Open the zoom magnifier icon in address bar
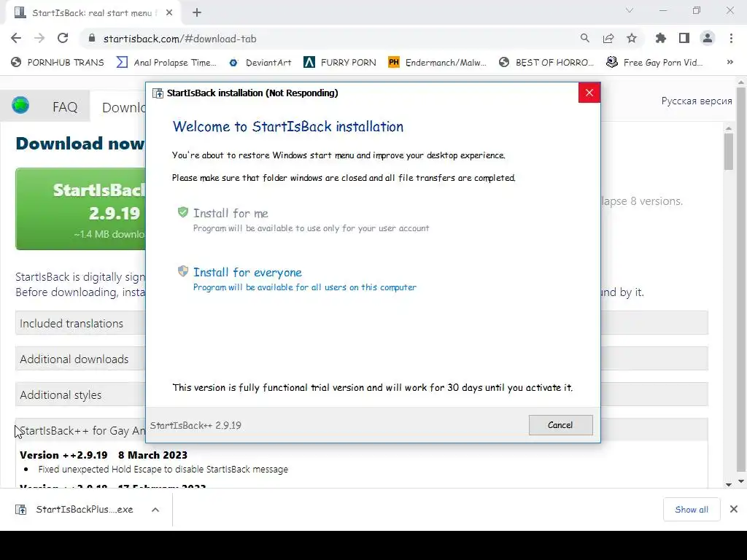This screenshot has width=747, height=560. click(584, 39)
